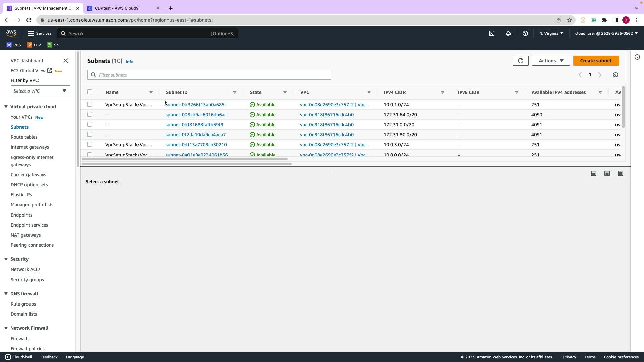Select checkbox for subnet-0bf81688faffb59f9 row
This screenshot has width=644, height=362.
coord(90,124)
